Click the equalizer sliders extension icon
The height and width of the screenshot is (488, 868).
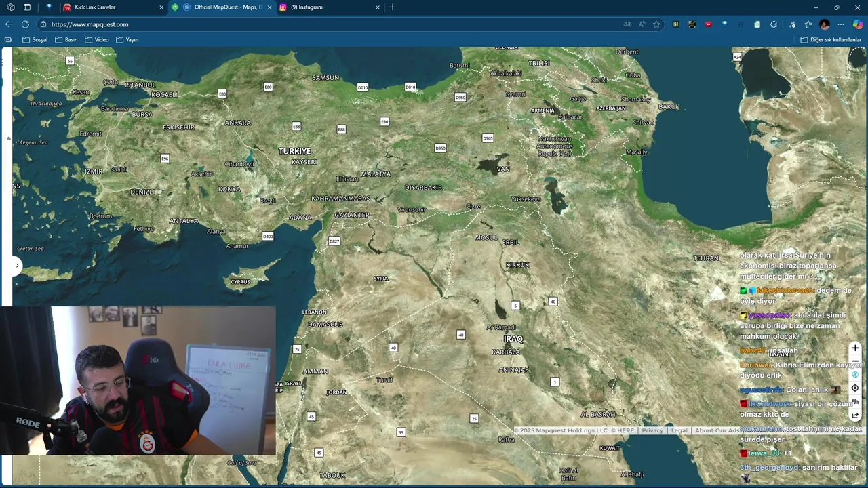(676, 24)
